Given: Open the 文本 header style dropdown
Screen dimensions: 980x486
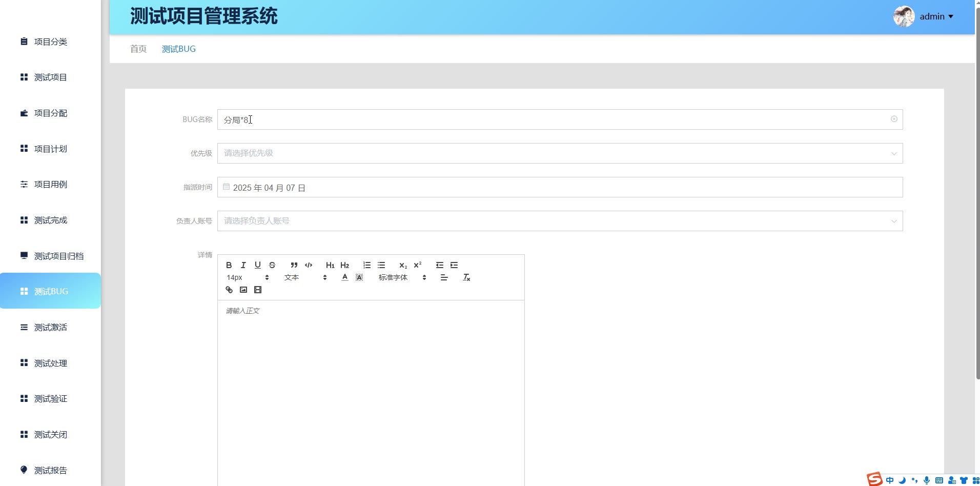Looking at the screenshot, I should point(305,277).
